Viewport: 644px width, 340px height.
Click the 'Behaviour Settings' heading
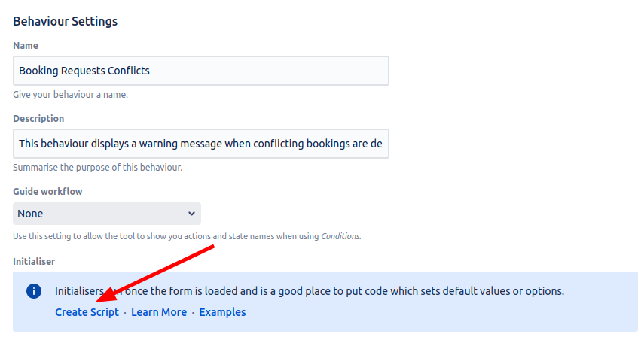(x=66, y=21)
